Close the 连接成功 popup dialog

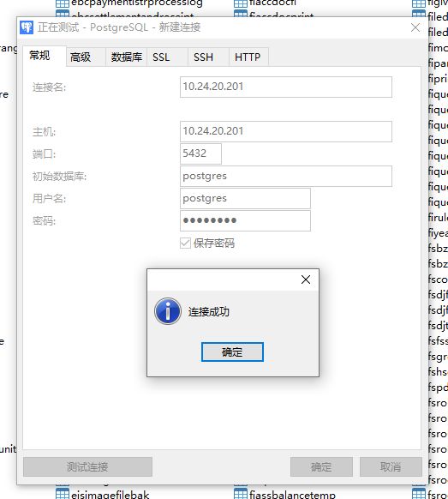[306, 280]
